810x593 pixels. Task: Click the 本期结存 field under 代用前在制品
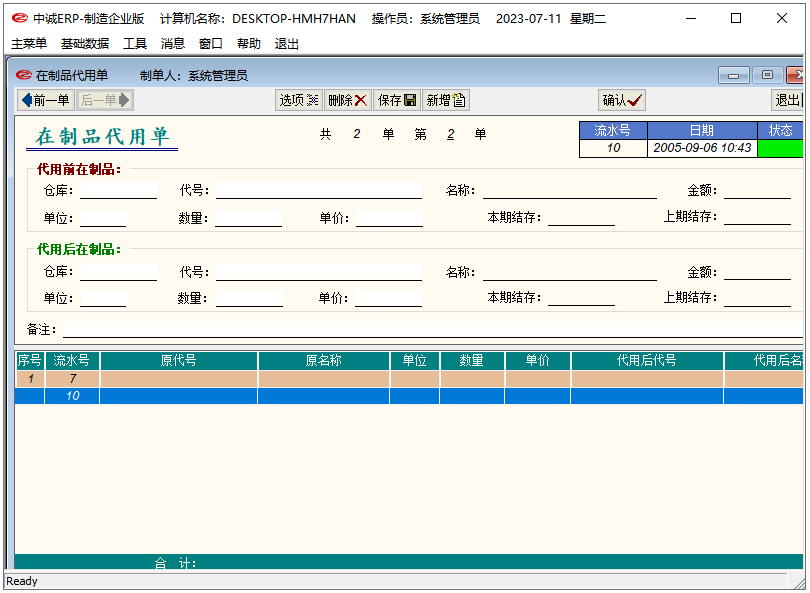[581, 217]
